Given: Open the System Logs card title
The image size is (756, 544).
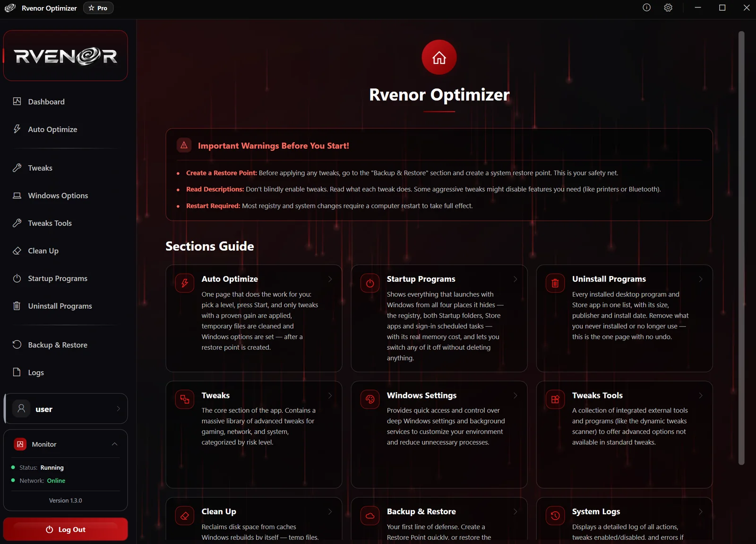Looking at the screenshot, I should [x=596, y=511].
